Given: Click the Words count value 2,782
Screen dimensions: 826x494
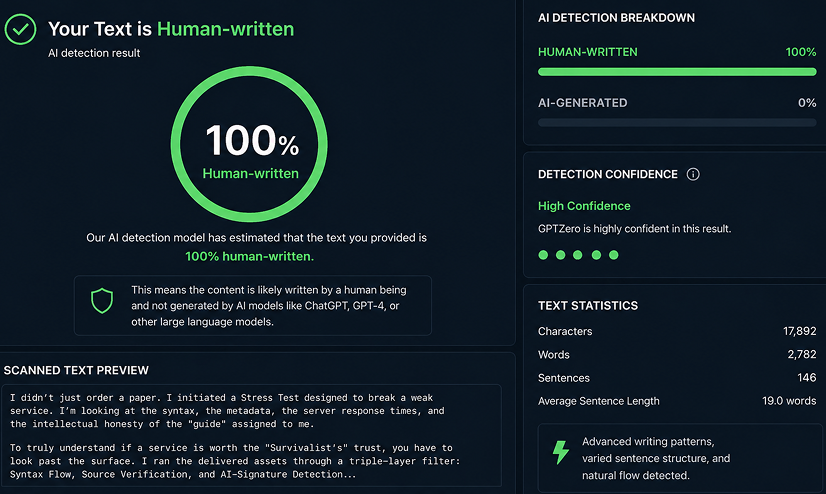Looking at the screenshot, I should coord(802,354).
